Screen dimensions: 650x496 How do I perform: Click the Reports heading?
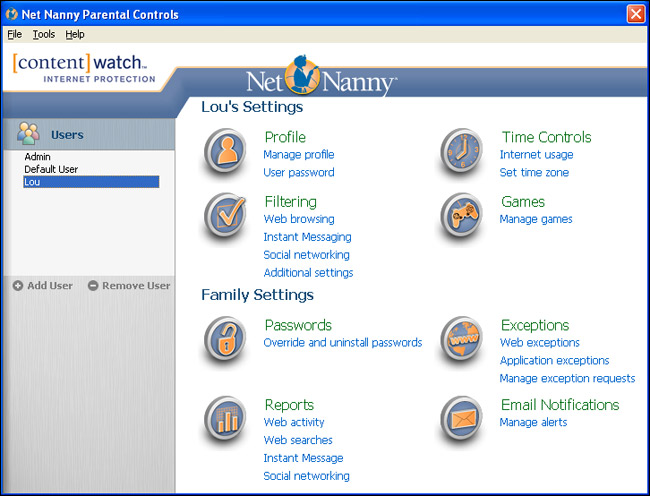click(x=289, y=405)
